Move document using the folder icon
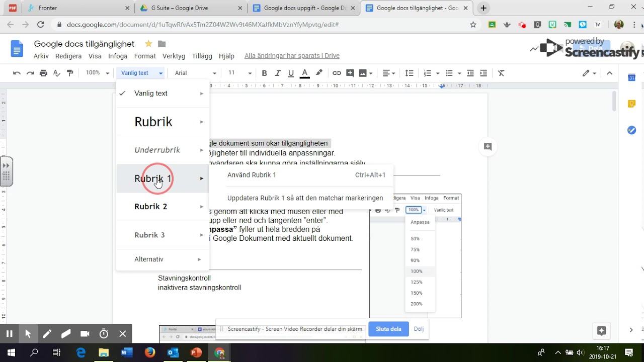 pyautogui.click(x=162, y=44)
